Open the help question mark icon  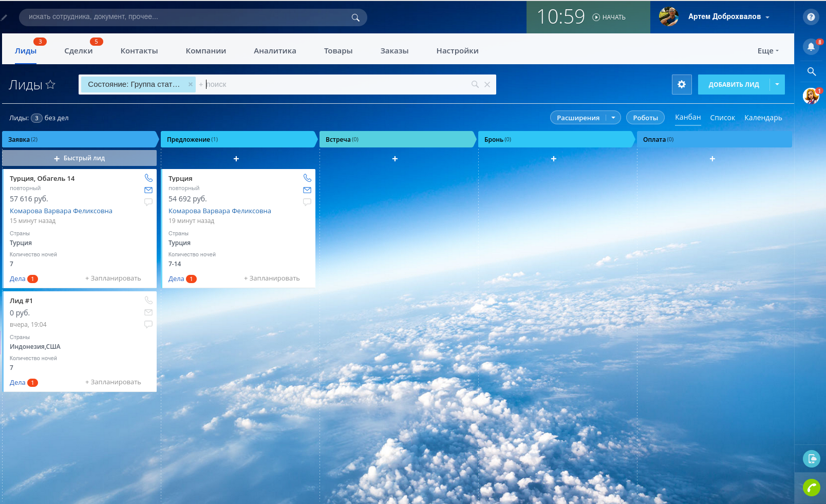pos(811,17)
